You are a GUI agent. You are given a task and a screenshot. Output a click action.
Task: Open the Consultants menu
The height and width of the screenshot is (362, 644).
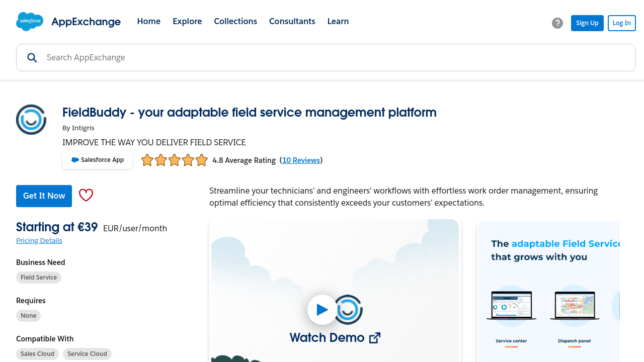(292, 21)
